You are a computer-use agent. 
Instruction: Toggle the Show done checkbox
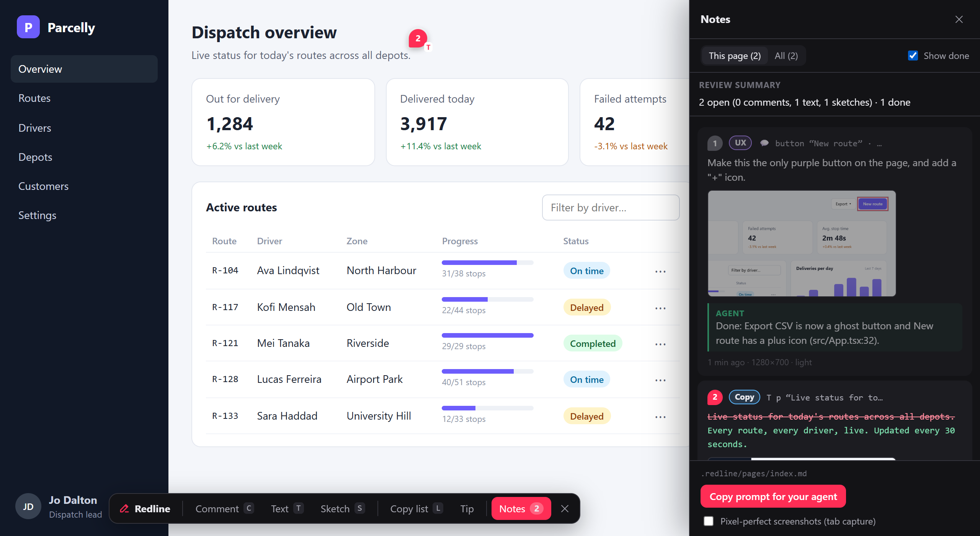click(x=913, y=56)
